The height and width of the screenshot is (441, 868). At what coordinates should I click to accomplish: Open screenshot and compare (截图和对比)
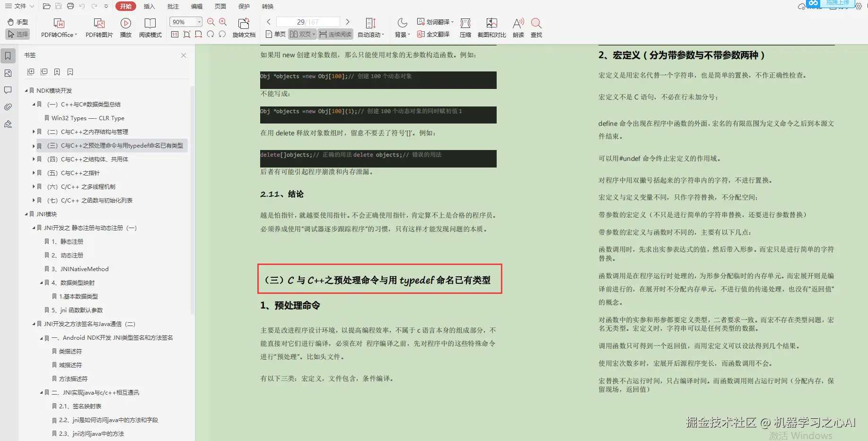[491, 28]
